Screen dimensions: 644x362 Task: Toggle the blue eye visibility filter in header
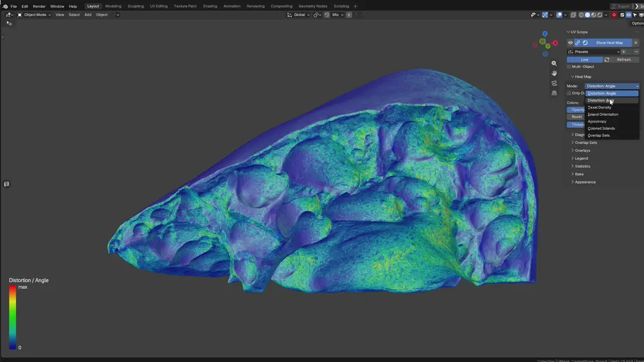pos(628,15)
